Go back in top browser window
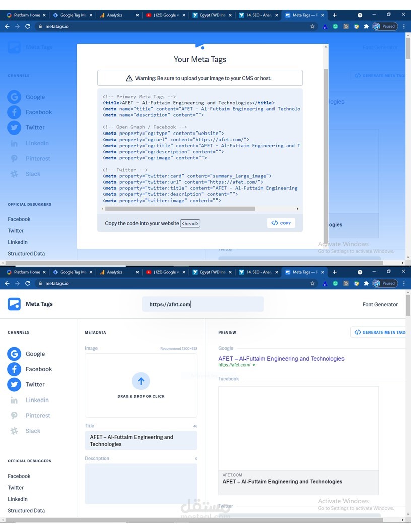This screenshot has height=532, width=411. [7, 26]
